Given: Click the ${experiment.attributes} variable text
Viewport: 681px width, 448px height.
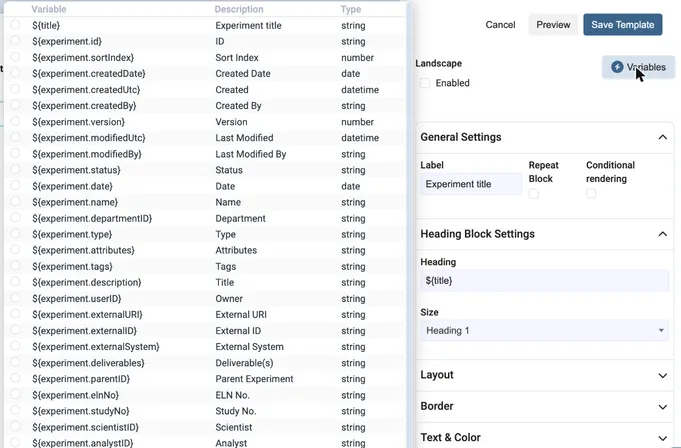Looking at the screenshot, I should coord(83,250).
